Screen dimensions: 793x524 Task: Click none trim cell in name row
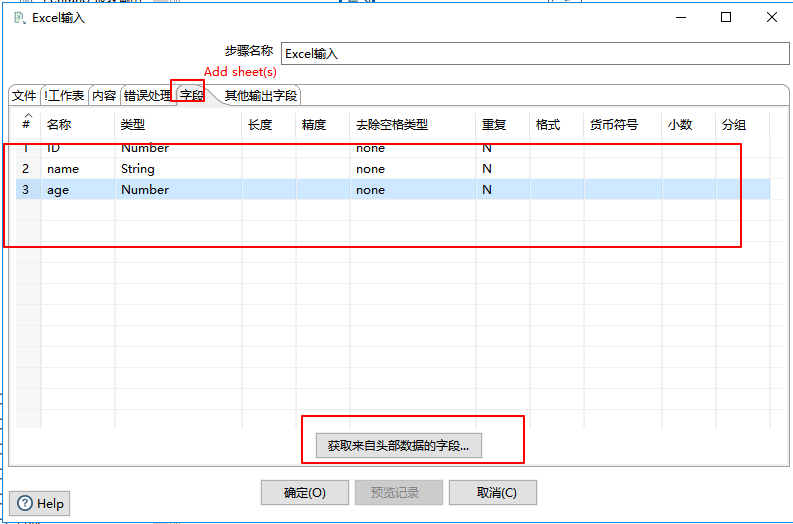(413, 168)
